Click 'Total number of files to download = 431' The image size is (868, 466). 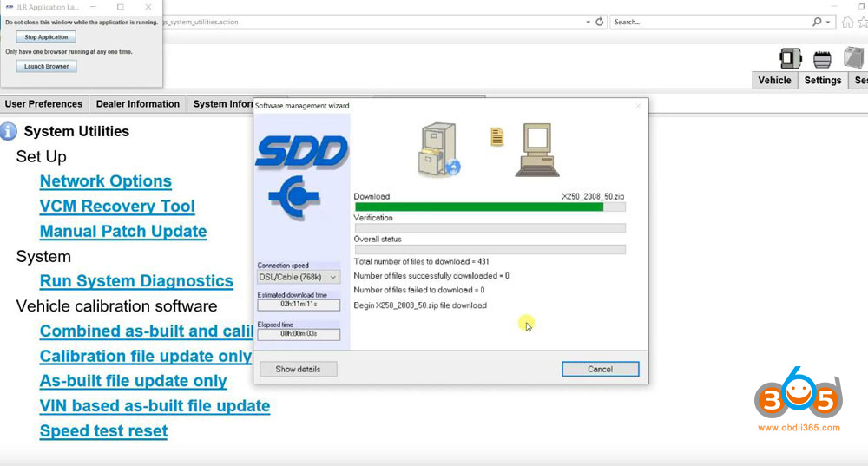(x=421, y=261)
